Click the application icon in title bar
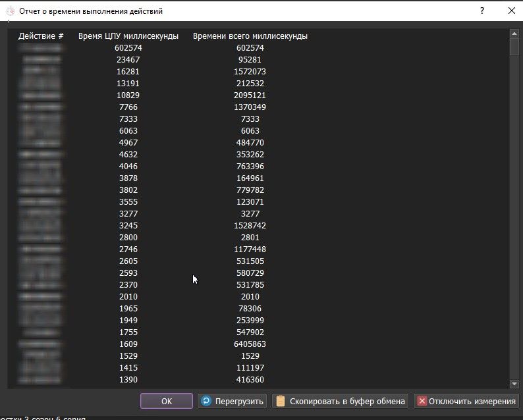Image resolution: width=523 pixels, height=420 pixels. [10, 11]
